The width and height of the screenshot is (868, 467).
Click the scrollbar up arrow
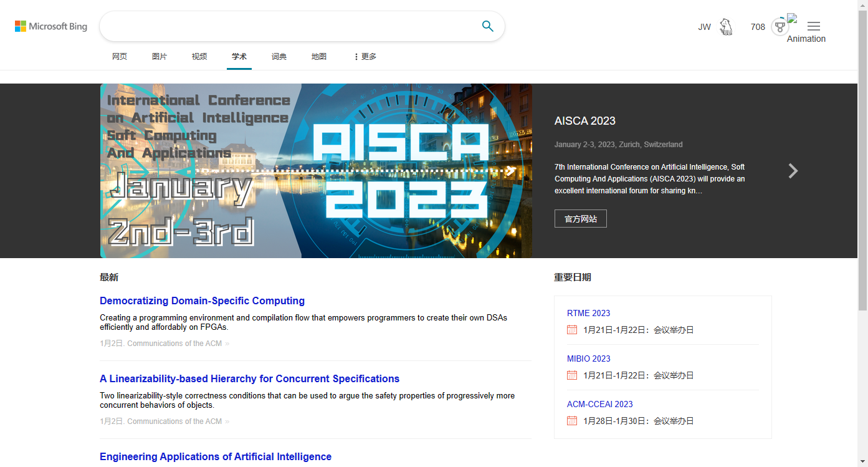pyautogui.click(x=862, y=5)
